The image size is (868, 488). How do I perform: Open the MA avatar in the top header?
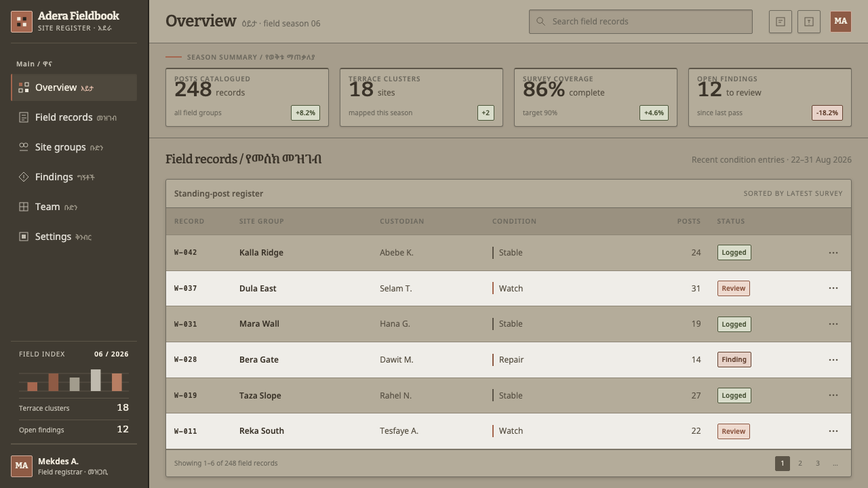(x=841, y=21)
